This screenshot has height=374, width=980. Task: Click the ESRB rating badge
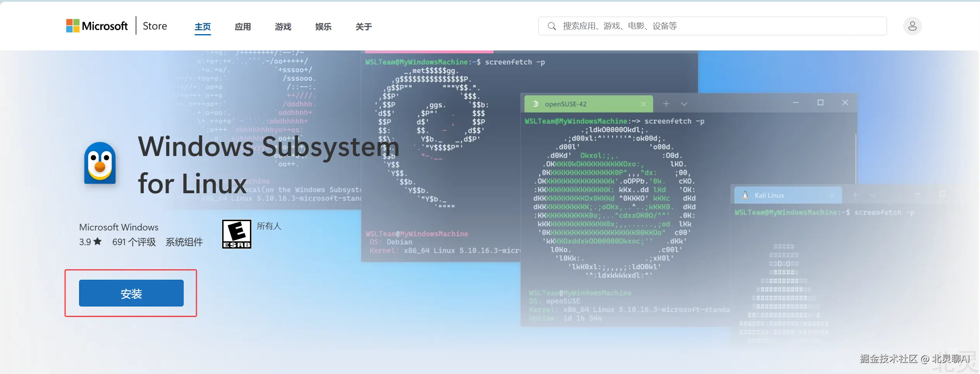point(237,234)
